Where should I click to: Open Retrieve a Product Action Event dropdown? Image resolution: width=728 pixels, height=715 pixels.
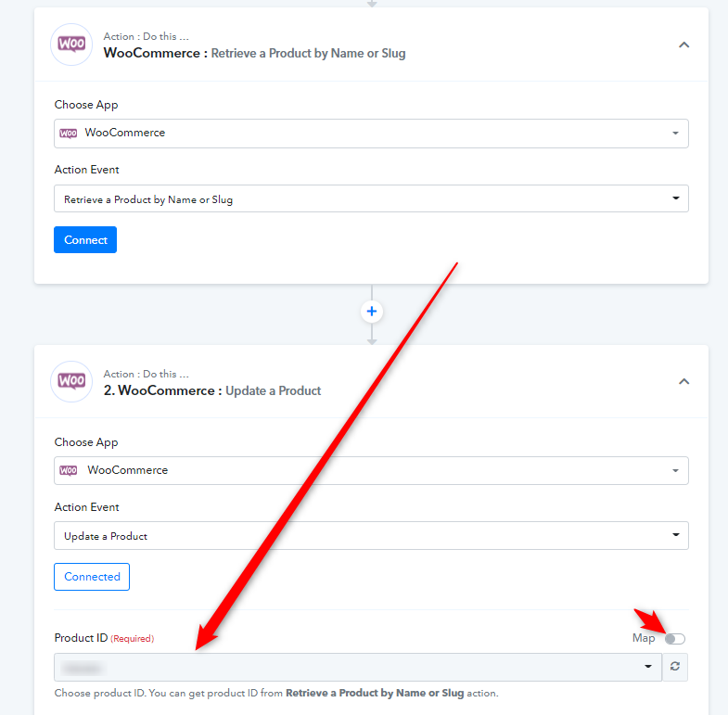click(x=371, y=198)
